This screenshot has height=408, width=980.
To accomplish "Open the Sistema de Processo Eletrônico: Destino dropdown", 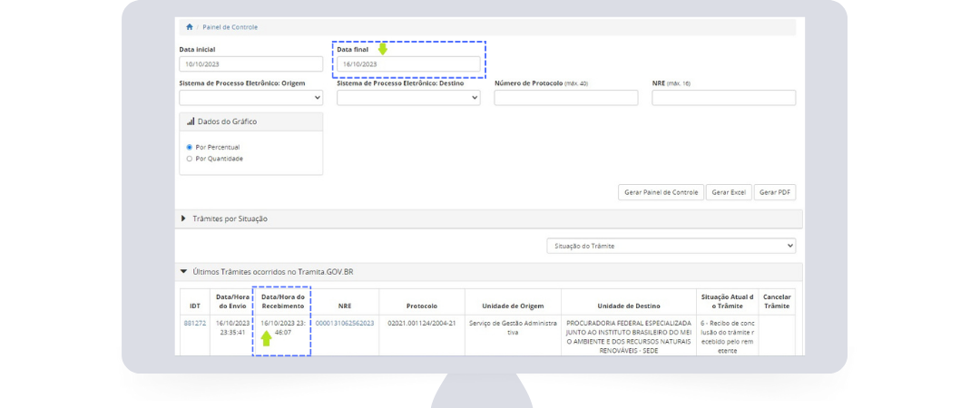I will coord(408,98).
